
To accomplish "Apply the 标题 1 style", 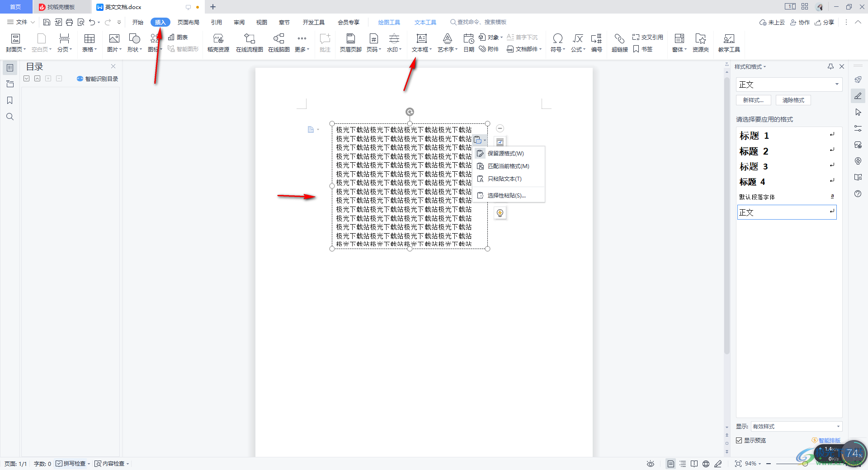I will [787, 136].
